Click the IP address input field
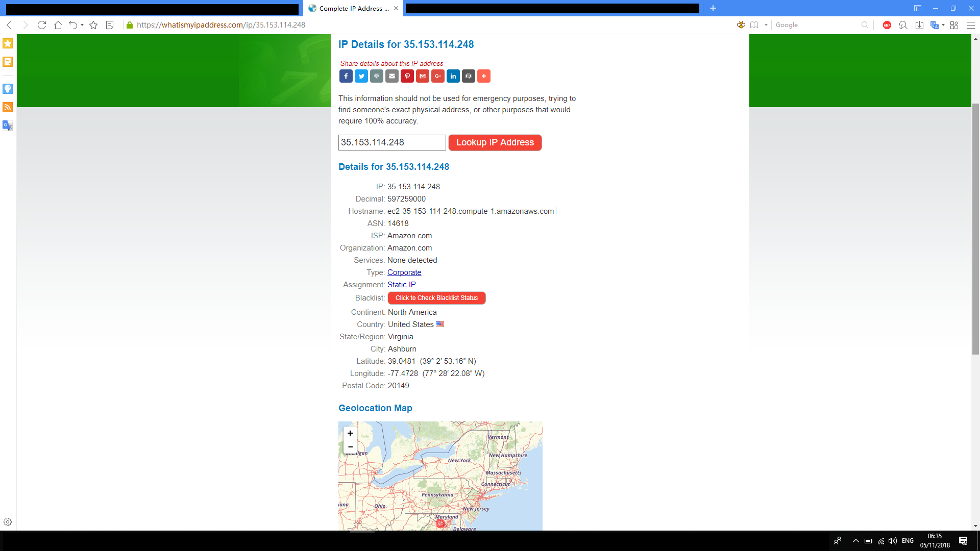This screenshot has width=980, height=551. (392, 142)
